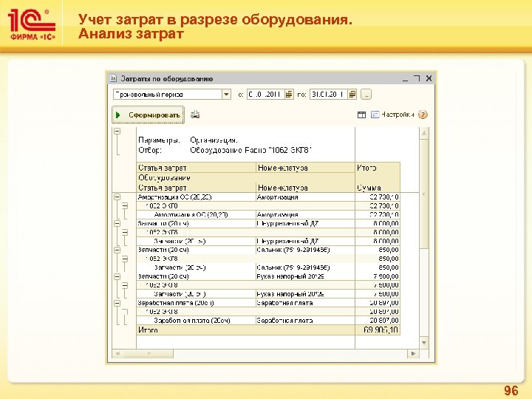
Task: Click the Затраты по оборудованию window icon
Action: [x=113, y=78]
